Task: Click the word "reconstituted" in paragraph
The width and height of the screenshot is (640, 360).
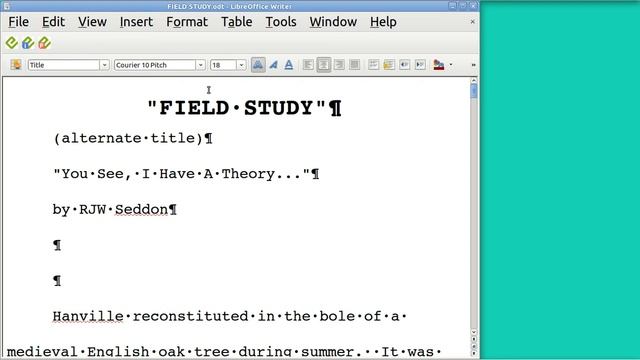Action: (190, 316)
